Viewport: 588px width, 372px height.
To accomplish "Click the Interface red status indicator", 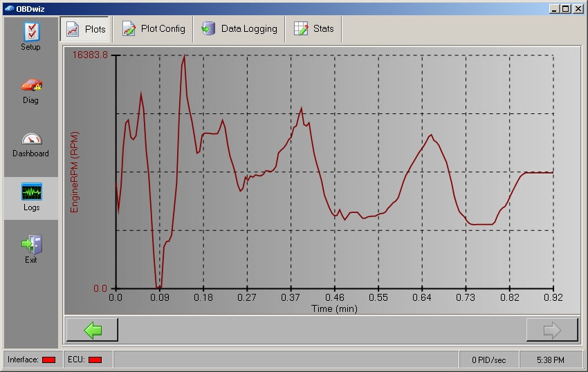I will click(48, 360).
